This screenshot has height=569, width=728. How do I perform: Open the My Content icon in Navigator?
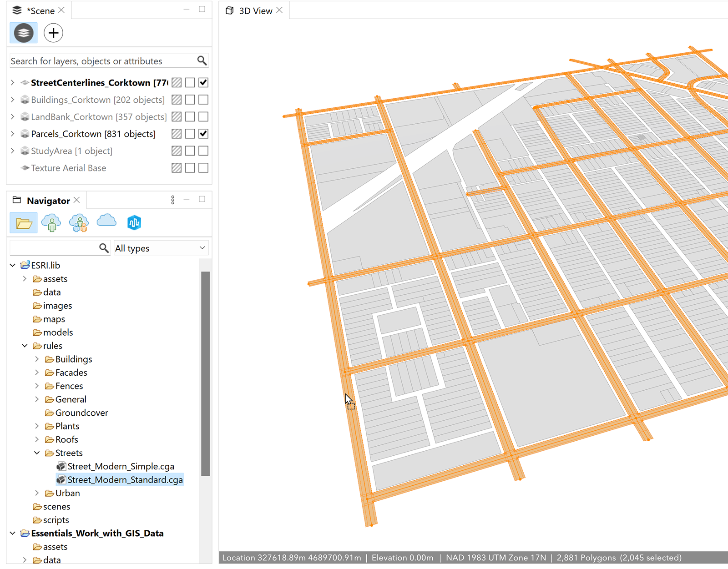pos(51,223)
